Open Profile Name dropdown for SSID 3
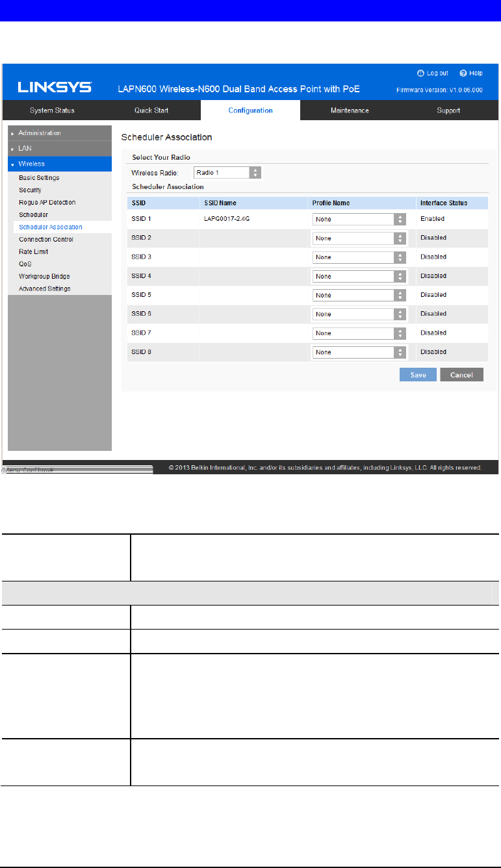Image resolution: width=501 pixels, height=868 pixels. [x=359, y=257]
